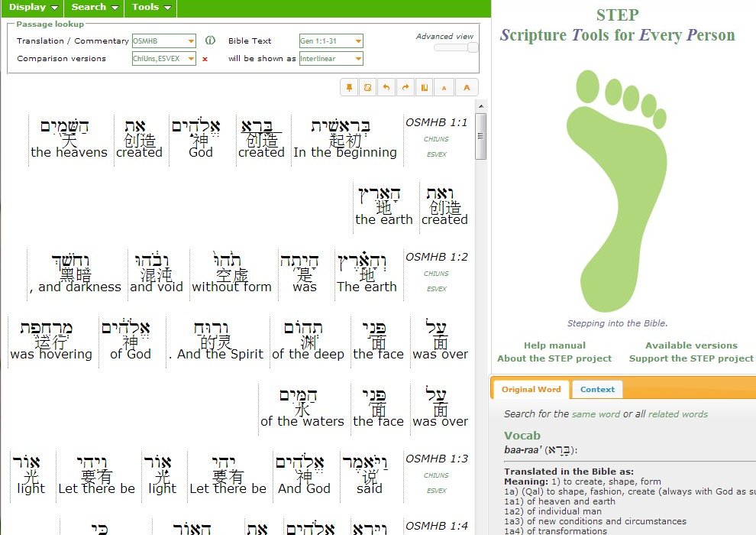The width and height of the screenshot is (756, 535).
Task: Click the word 'In the beginning'
Action: [x=345, y=152]
